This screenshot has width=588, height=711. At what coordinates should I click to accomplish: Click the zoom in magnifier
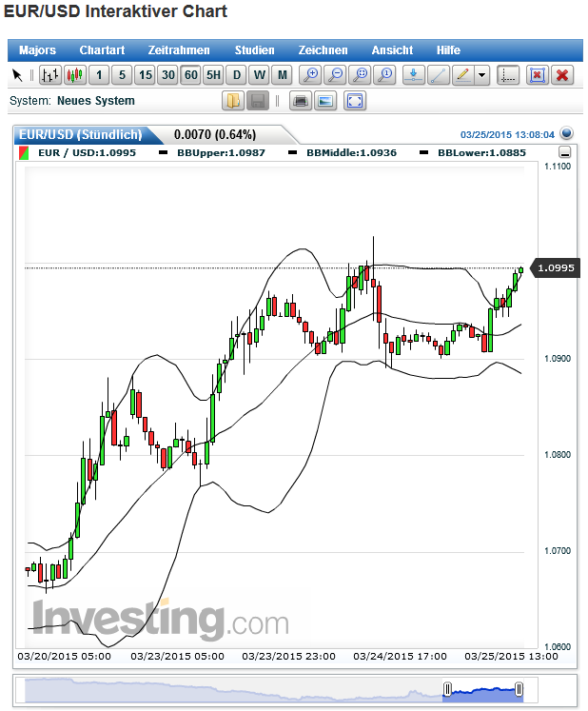point(310,75)
